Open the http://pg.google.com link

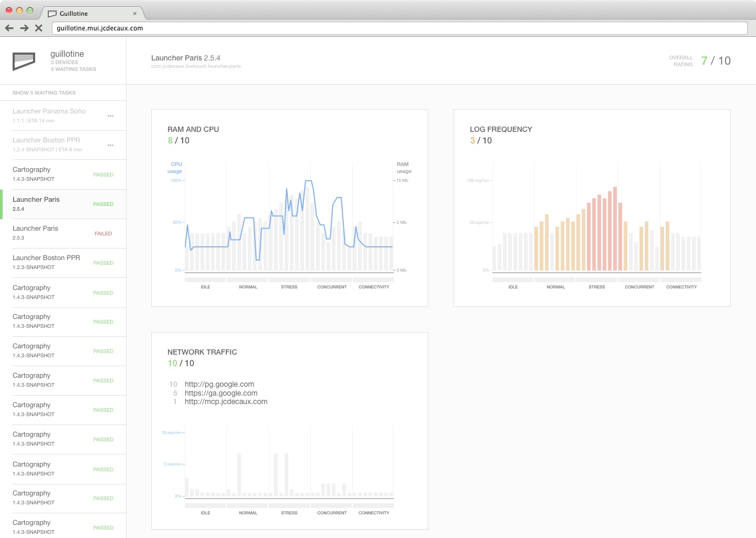219,385
